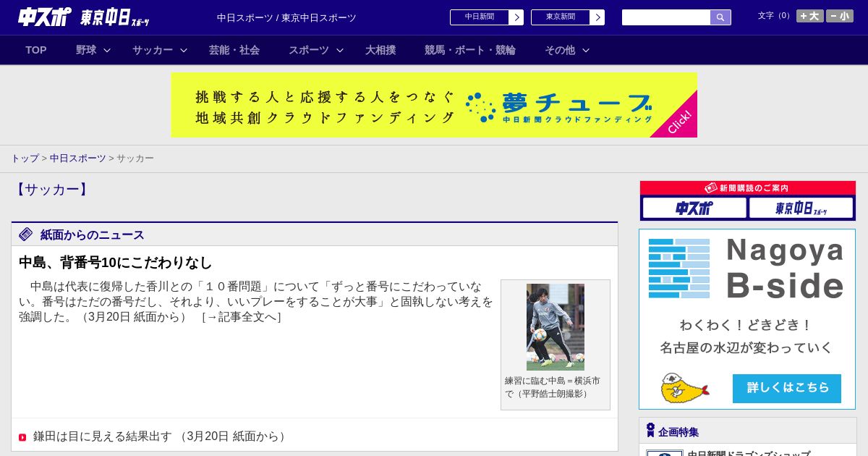Image resolution: width=868 pixels, height=456 pixels.
Task: Open photo of 中島 practicing
Action: (556, 327)
